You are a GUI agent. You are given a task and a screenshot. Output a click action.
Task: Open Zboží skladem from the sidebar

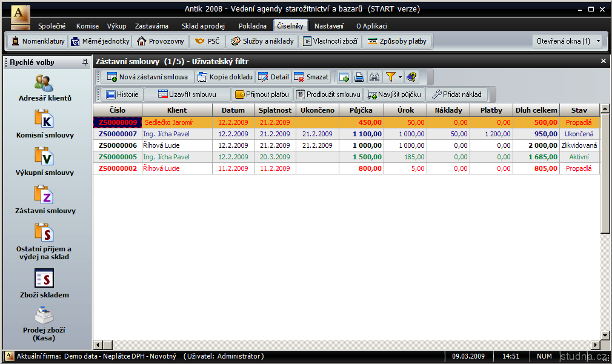pyautogui.click(x=45, y=284)
